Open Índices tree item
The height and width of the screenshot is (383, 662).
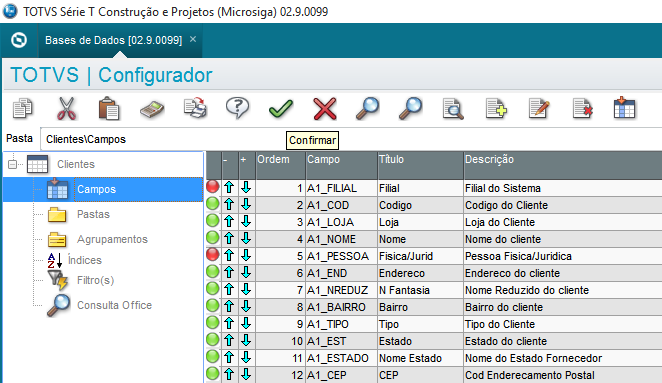[x=84, y=260]
